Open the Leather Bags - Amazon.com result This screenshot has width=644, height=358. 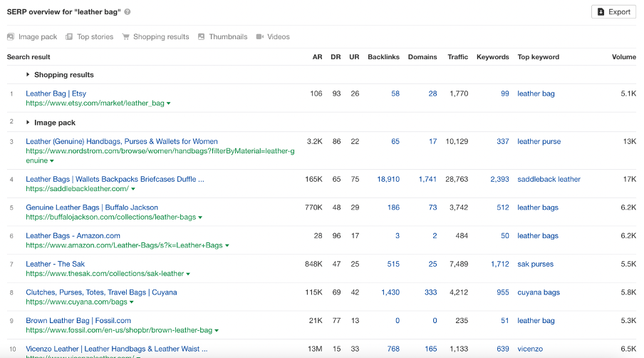(x=73, y=236)
